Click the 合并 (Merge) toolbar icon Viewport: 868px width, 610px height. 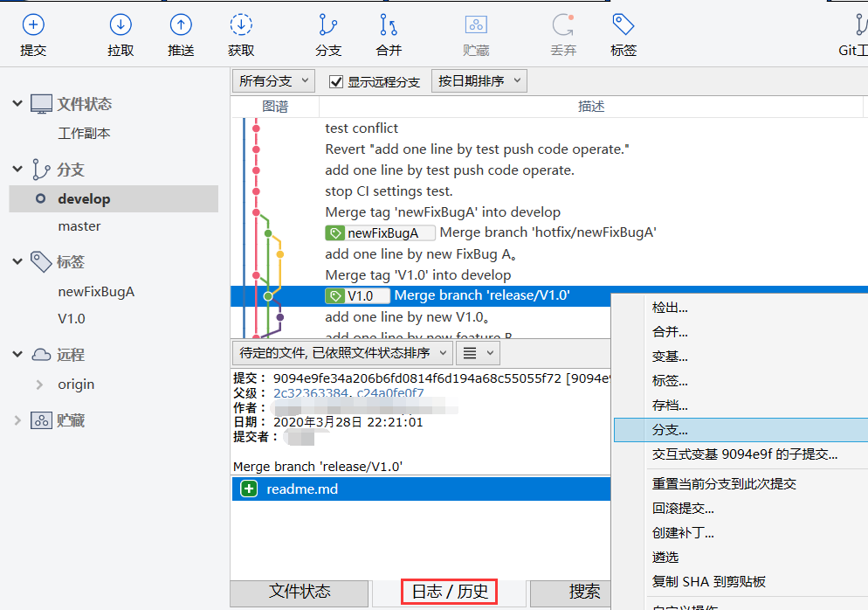pyautogui.click(x=388, y=25)
